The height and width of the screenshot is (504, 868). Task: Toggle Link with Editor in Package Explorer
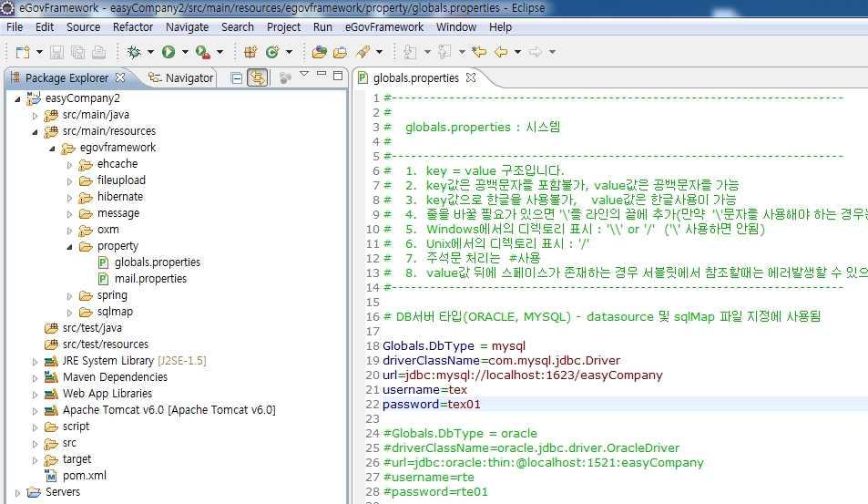(257, 78)
